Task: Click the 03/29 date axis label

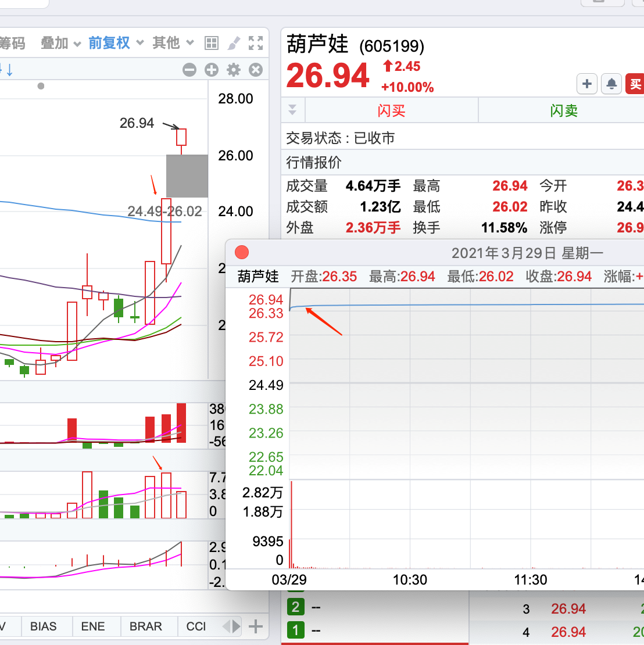Action: 289,579
